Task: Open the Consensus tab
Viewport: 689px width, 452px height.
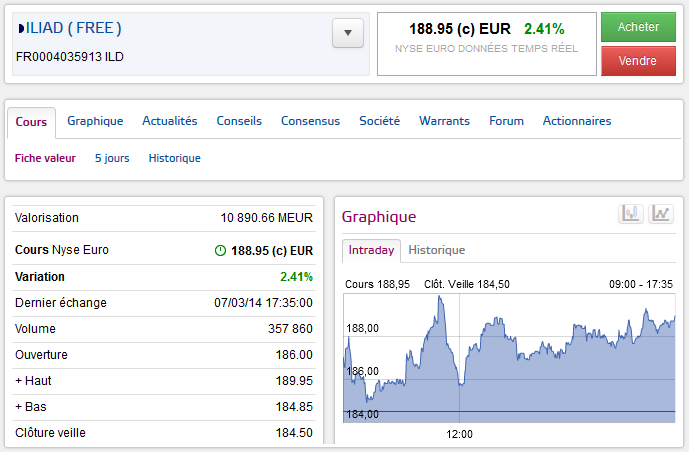Action: 310,121
